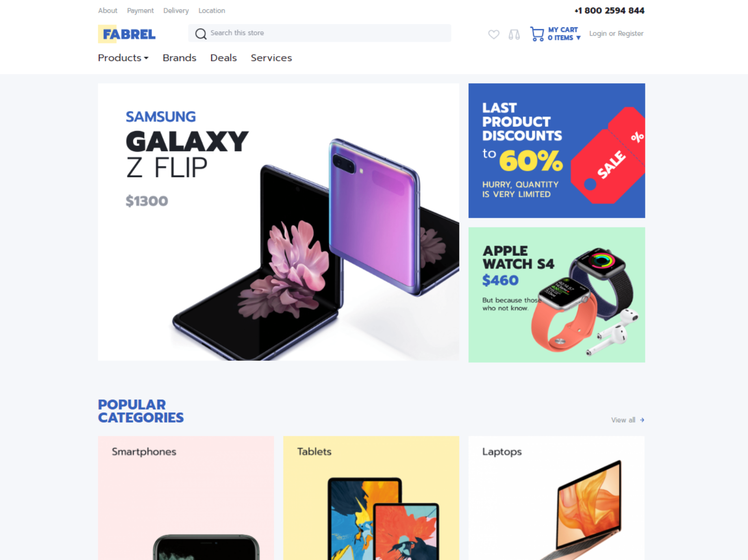Open the Apple Watch S4 banner
The image size is (748, 560).
tap(557, 295)
